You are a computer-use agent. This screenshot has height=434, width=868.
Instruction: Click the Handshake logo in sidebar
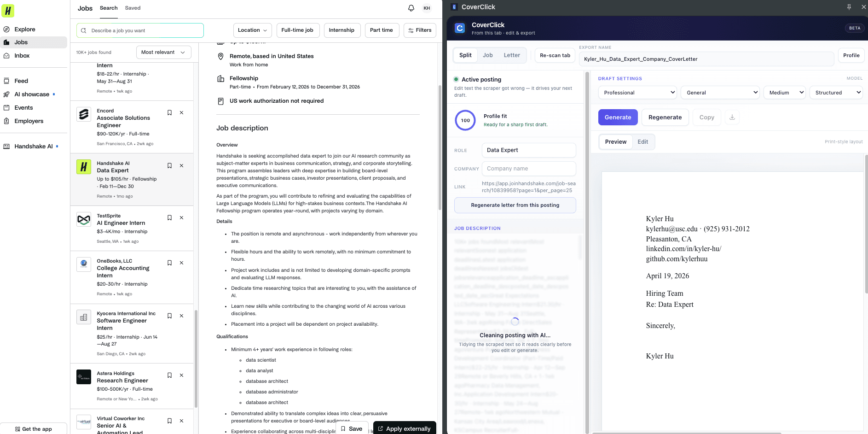click(8, 11)
